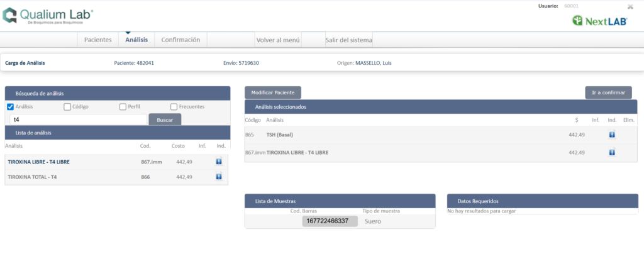Screen dimensions: 644x254
Task: Enable the Frecuentes checkbox
Action: [x=174, y=107]
